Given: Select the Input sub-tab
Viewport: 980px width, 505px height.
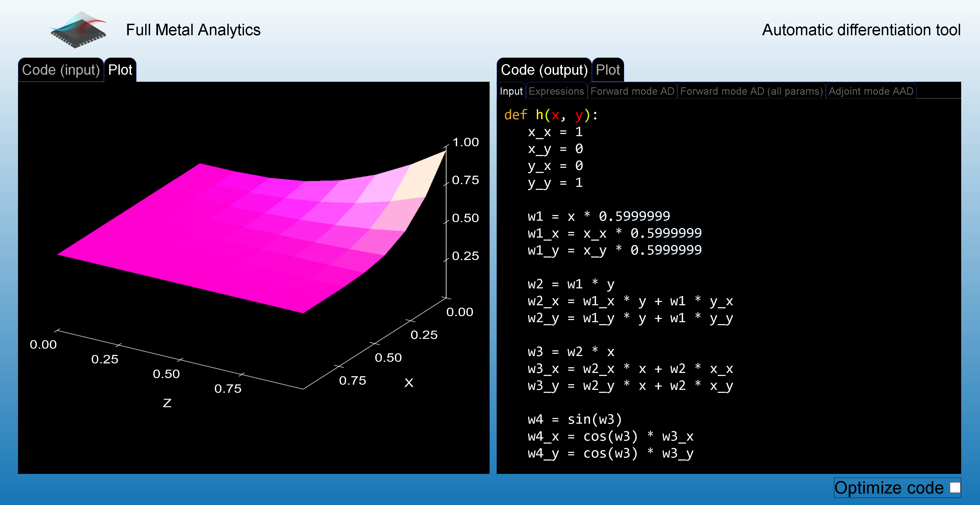Looking at the screenshot, I should (x=511, y=91).
